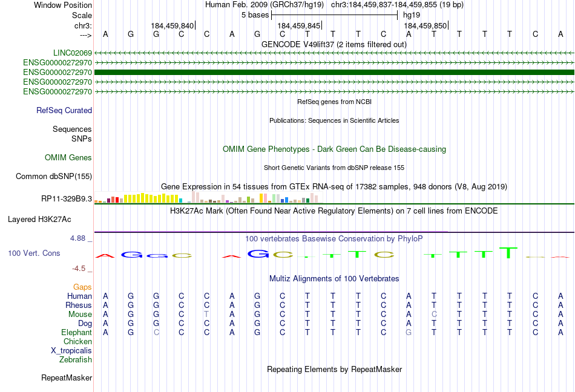The image size is (575, 392).
Task: Select the Human alignment row label
Action: click(x=79, y=296)
